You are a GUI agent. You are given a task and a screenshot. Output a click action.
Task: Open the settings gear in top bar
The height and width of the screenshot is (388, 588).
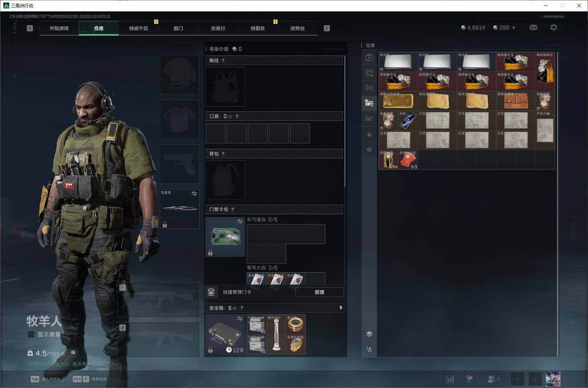tap(553, 28)
